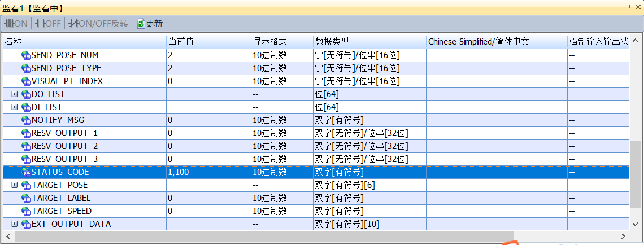Click the 名称 column header

point(84,41)
